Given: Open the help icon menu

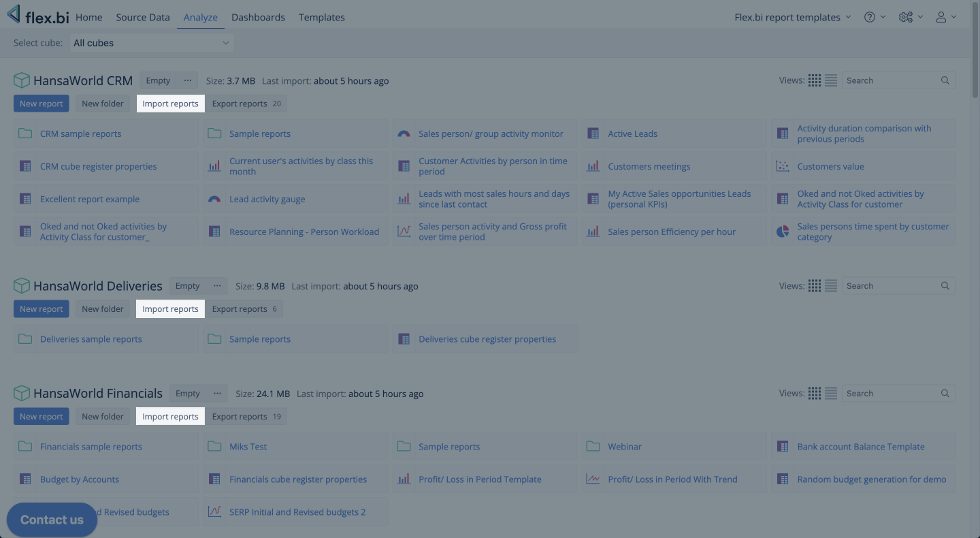Looking at the screenshot, I should pos(874,18).
